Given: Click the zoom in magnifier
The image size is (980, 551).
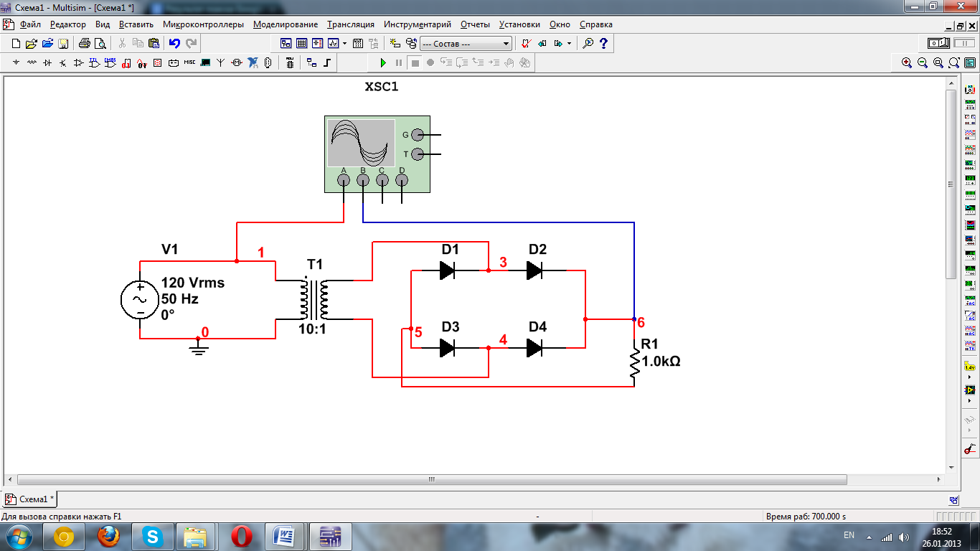Looking at the screenshot, I should pos(907,62).
